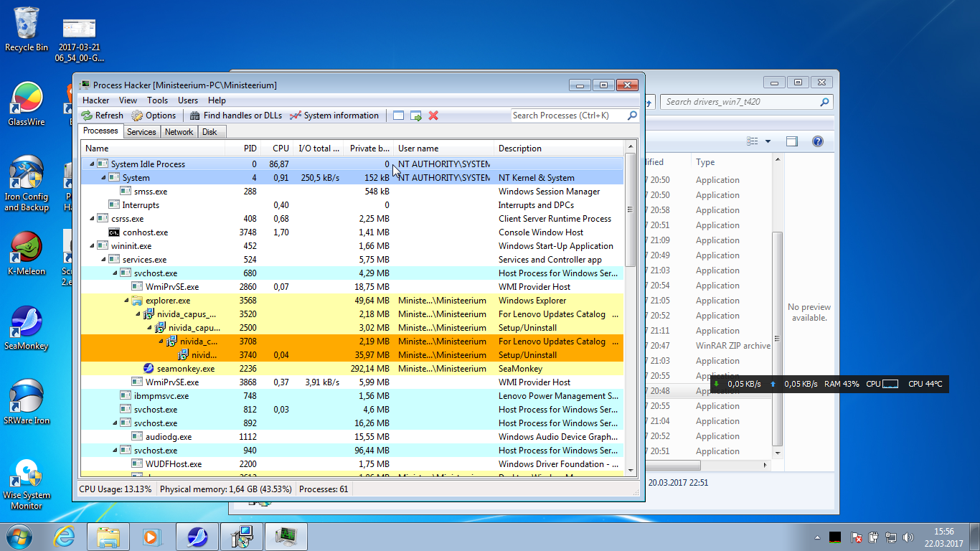The width and height of the screenshot is (980, 551).
Task: Open the Hacker menu
Action: (95, 100)
